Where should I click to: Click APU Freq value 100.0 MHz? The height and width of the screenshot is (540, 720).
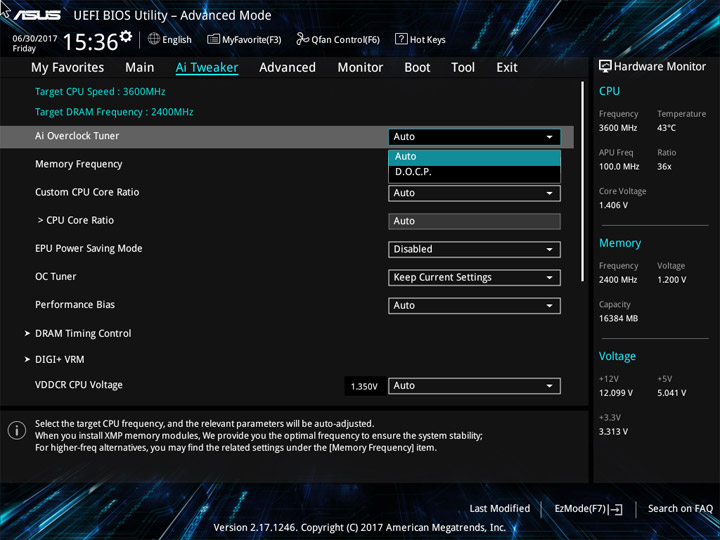tap(619, 167)
